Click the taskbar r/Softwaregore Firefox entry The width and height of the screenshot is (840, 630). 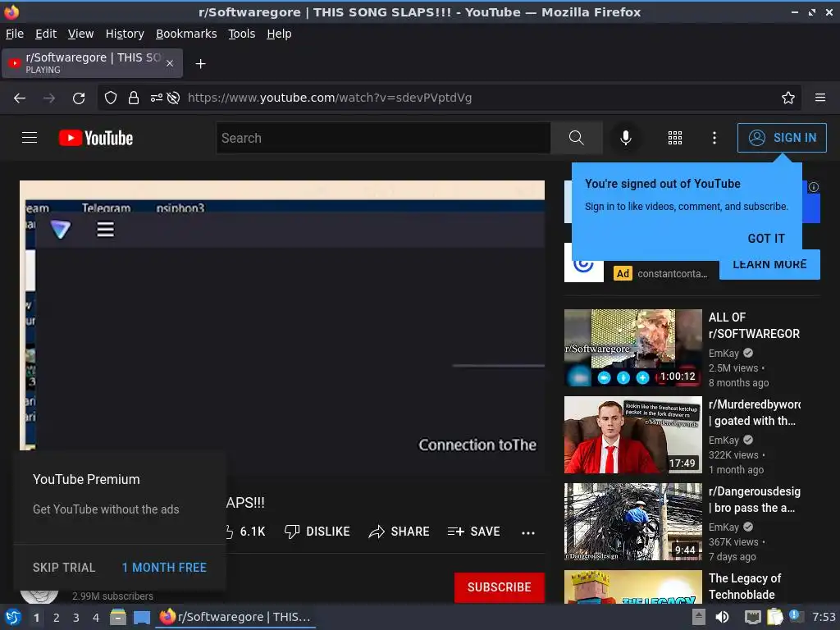235,617
